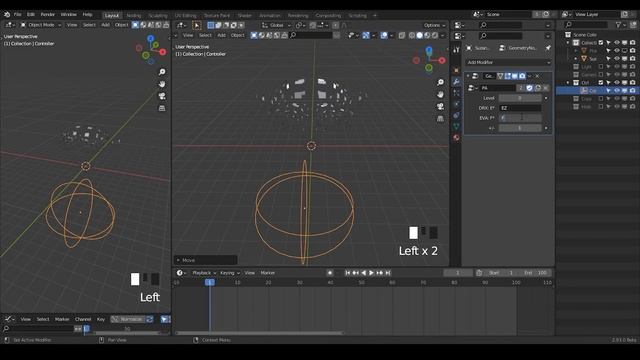The height and width of the screenshot is (360, 640).
Task: Expand the top Collection in outliner
Action: [x=568, y=42]
